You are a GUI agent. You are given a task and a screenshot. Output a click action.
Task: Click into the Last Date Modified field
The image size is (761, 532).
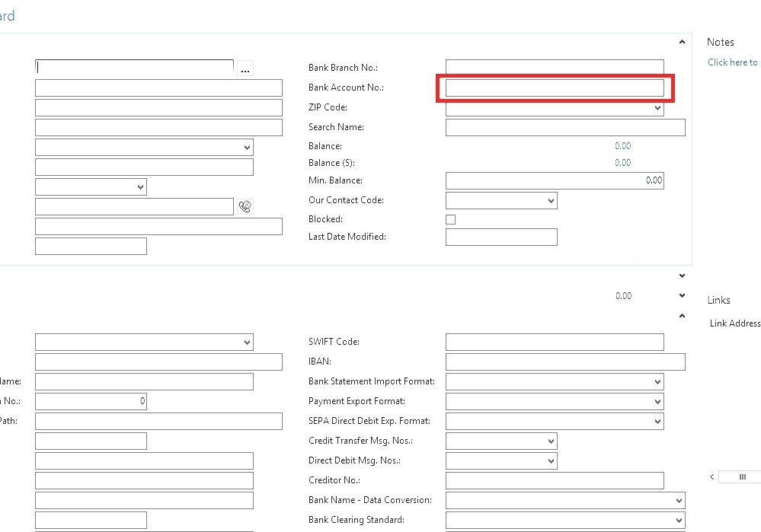501,237
